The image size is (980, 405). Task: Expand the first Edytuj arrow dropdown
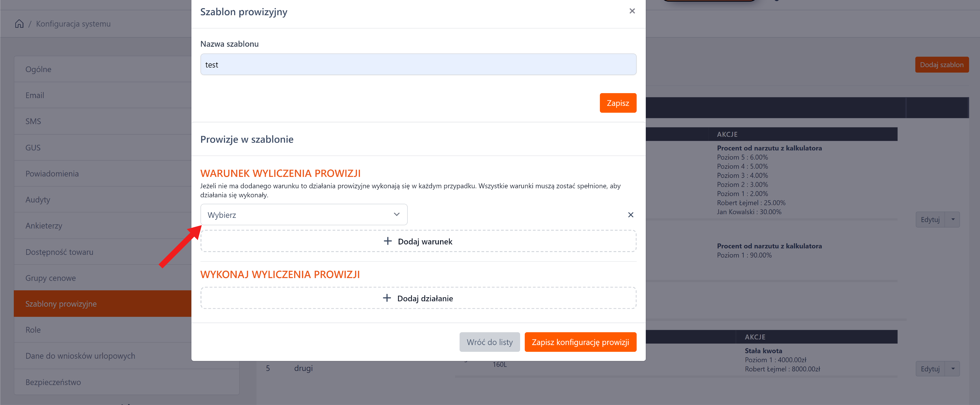[x=953, y=219]
